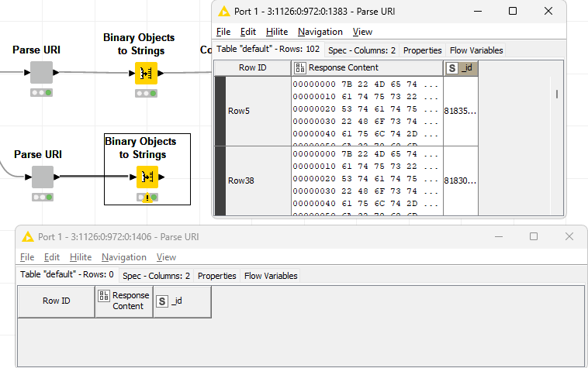Image resolution: width=588 pixels, height=368 pixels.
Task: Switch to Flow Variables tab in upper window
Action: click(476, 50)
